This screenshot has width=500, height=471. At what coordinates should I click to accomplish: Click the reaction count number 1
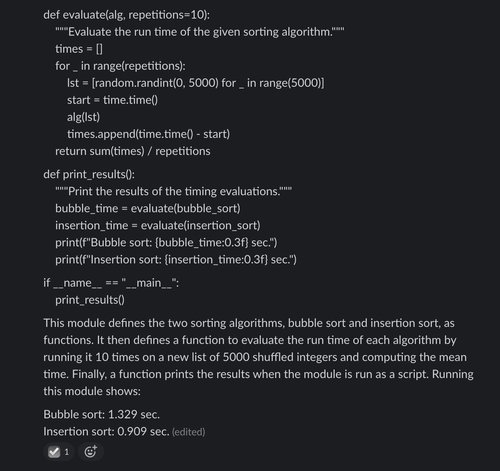[67, 452]
